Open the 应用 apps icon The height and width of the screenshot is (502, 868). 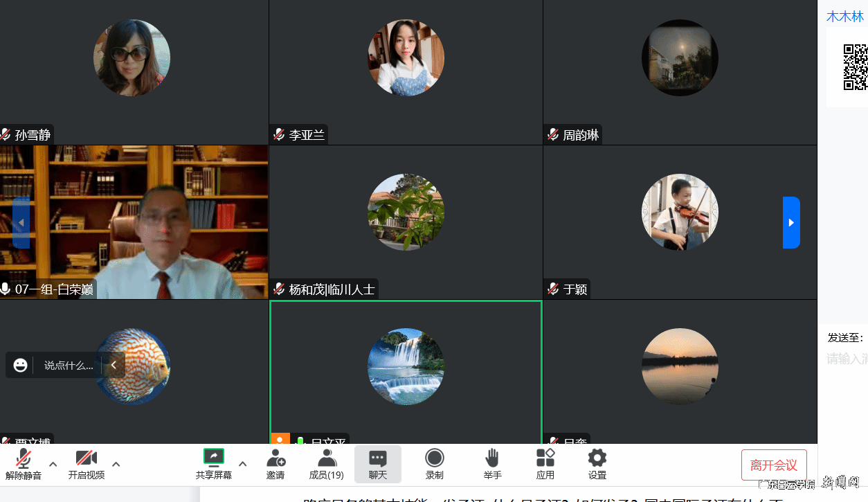point(545,458)
